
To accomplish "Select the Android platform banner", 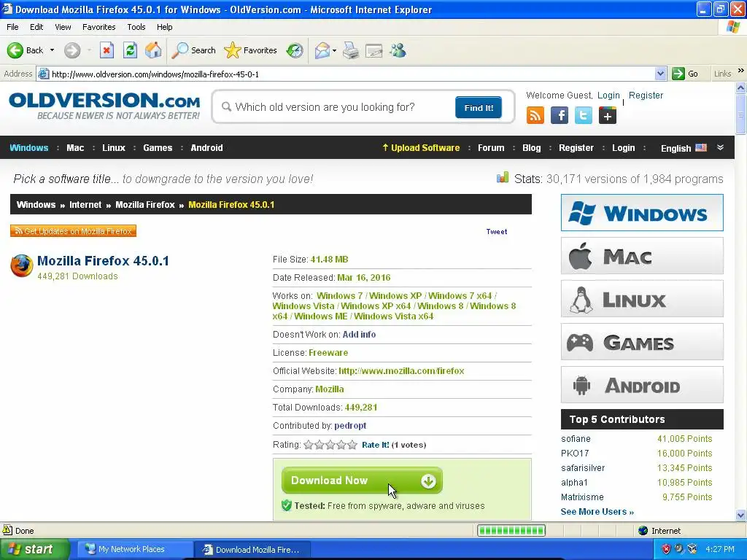I will 642,385.
